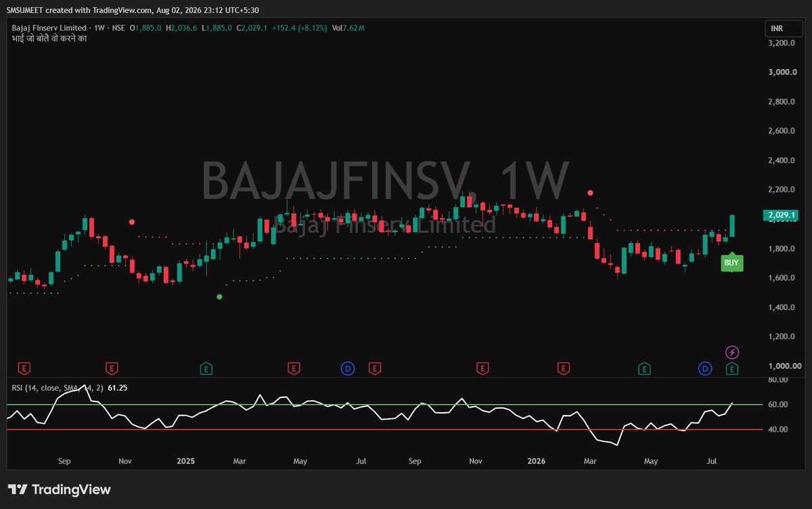Screen dimensions: 812x509
Task: Click the green RSI 60 level line
Action: coord(385,405)
